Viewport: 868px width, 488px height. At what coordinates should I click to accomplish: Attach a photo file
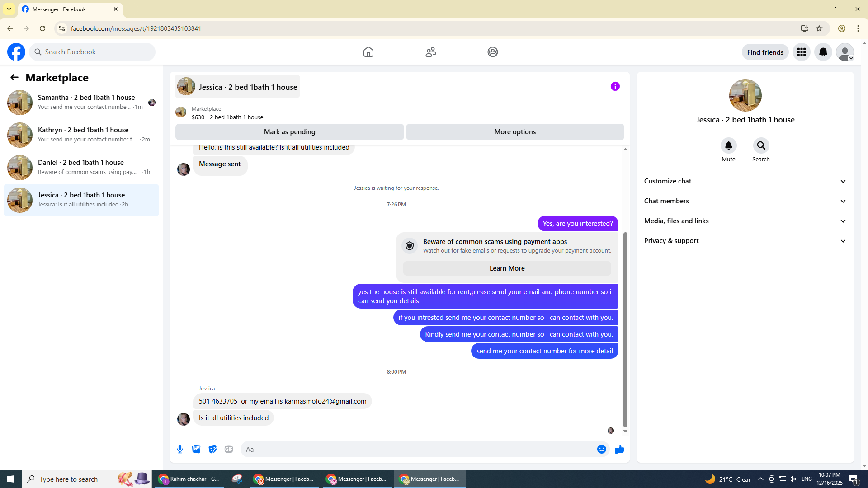click(x=196, y=449)
